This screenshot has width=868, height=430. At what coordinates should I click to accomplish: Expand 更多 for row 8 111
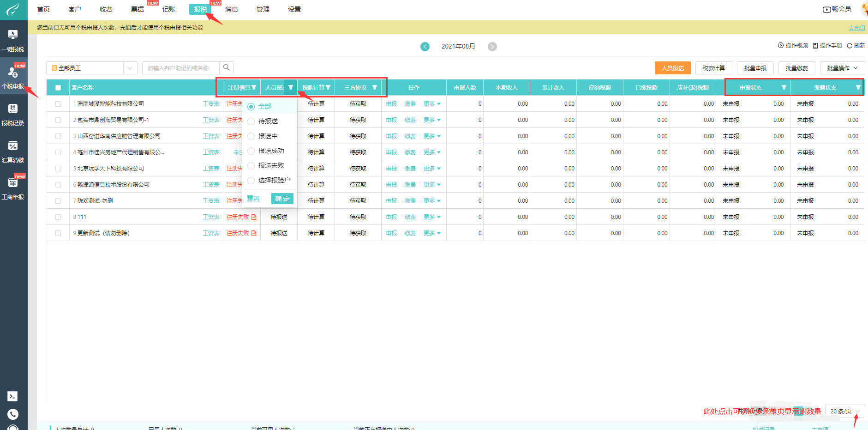[432, 217]
